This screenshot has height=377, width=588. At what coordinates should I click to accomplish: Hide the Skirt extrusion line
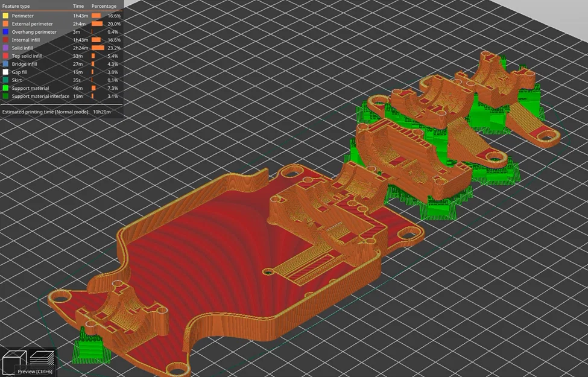17,80
